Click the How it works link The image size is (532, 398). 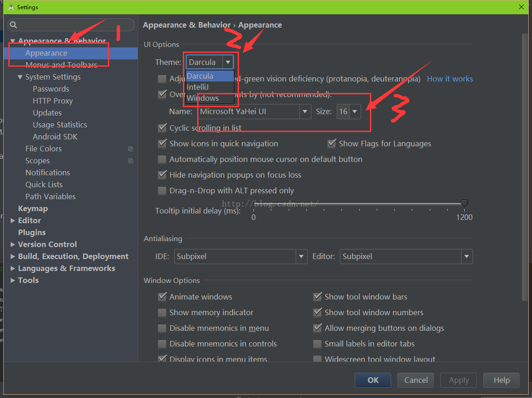(450, 79)
